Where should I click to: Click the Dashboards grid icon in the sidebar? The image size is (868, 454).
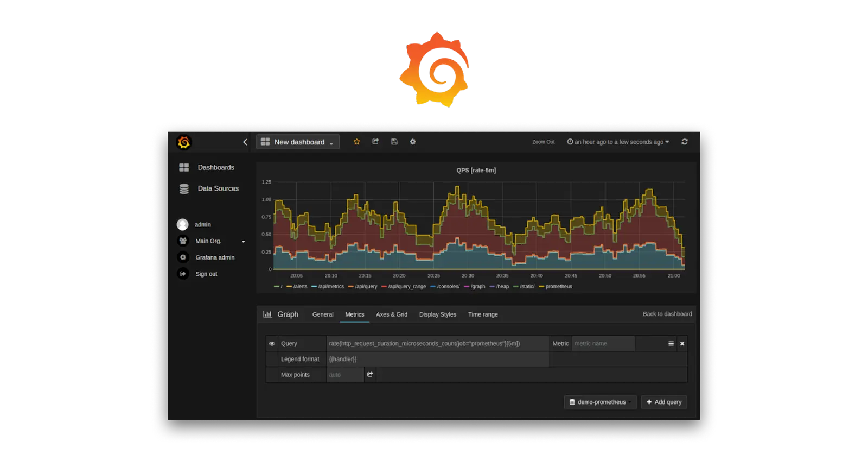184,168
